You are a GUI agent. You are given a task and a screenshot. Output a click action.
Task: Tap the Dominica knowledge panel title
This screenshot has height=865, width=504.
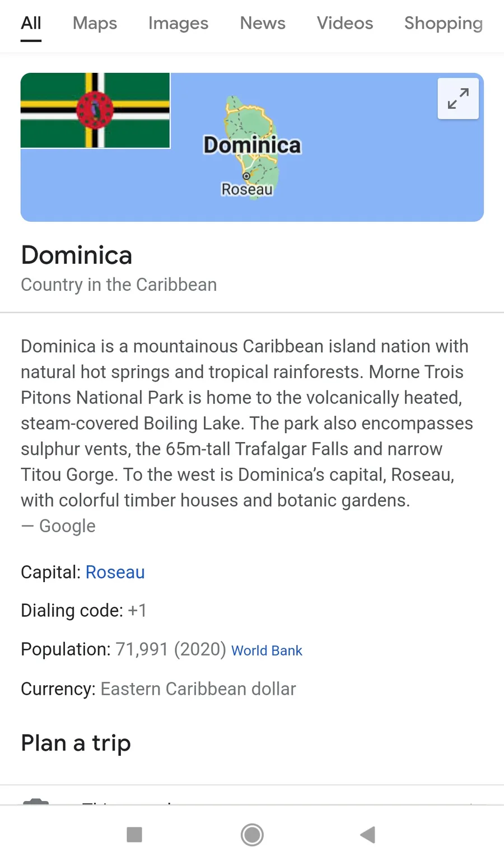(77, 255)
